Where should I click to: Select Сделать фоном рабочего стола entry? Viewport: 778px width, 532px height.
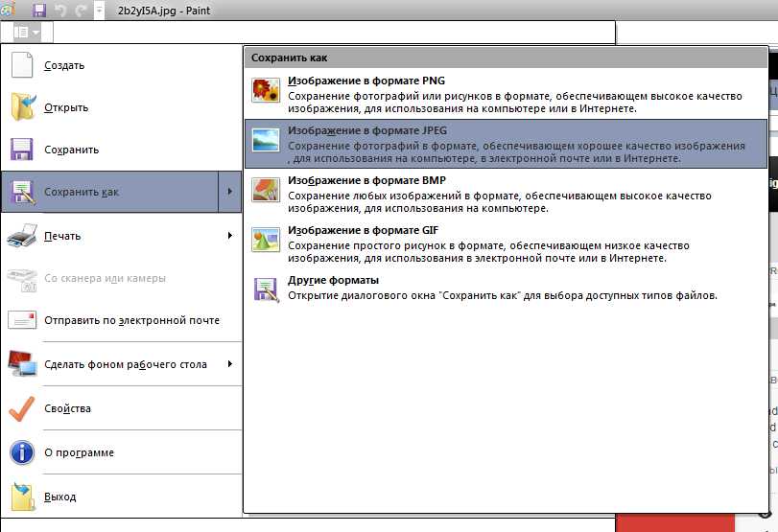(x=121, y=364)
